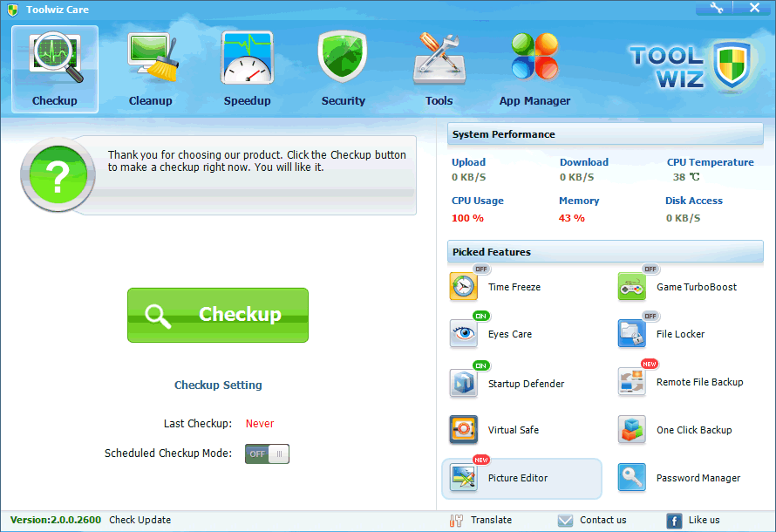Image resolution: width=776 pixels, height=532 pixels.
Task: Open the Password Manager icon
Action: [x=632, y=478]
